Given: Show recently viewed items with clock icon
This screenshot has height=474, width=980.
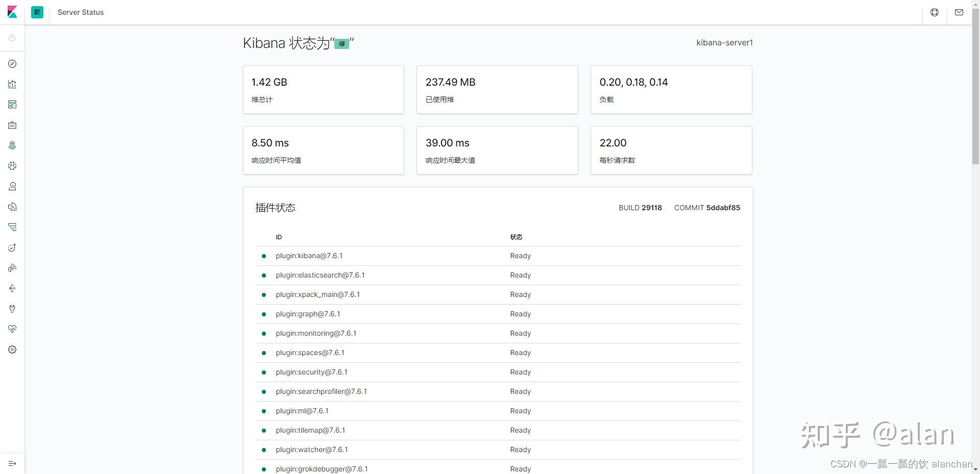Looking at the screenshot, I should (x=12, y=38).
